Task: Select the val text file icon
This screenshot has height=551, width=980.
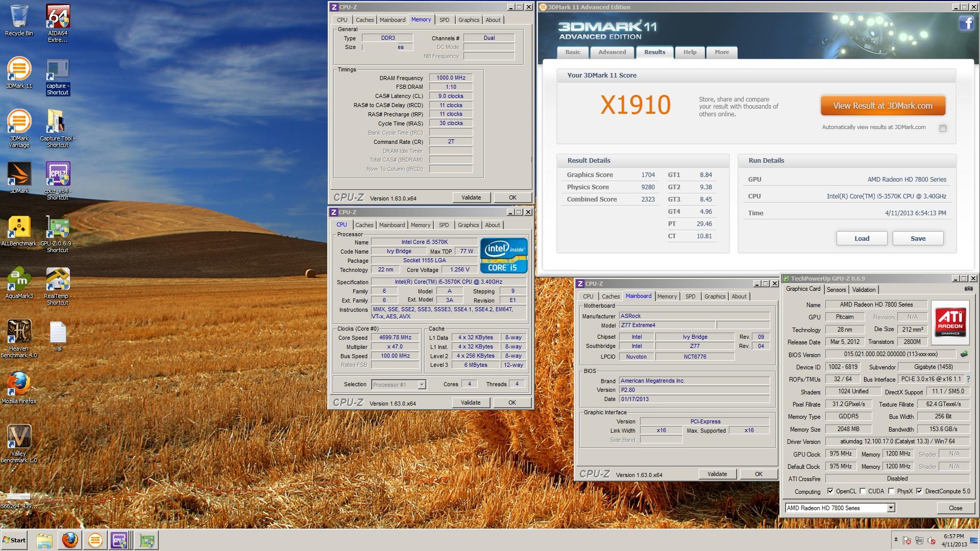Action: [x=58, y=336]
